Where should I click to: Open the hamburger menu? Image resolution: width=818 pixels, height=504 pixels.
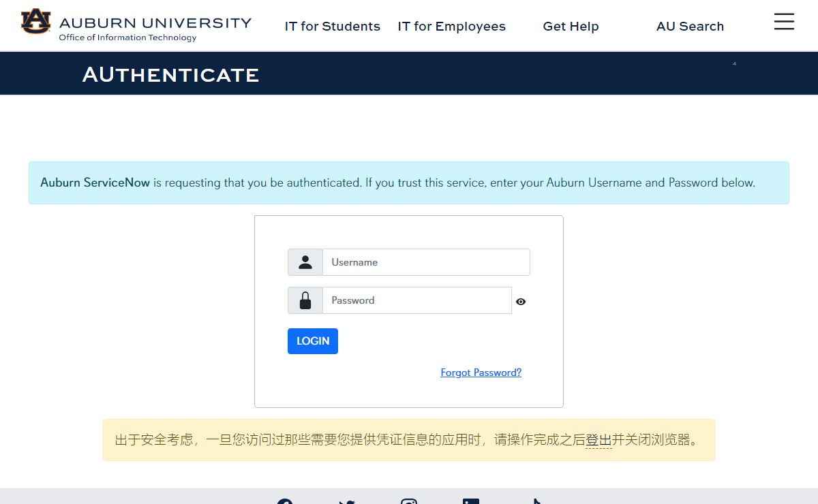point(784,22)
